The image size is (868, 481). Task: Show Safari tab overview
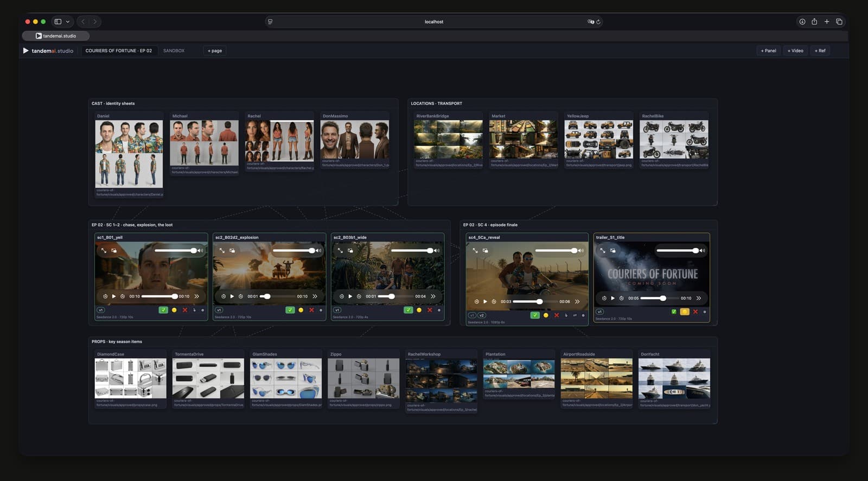(x=839, y=22)
